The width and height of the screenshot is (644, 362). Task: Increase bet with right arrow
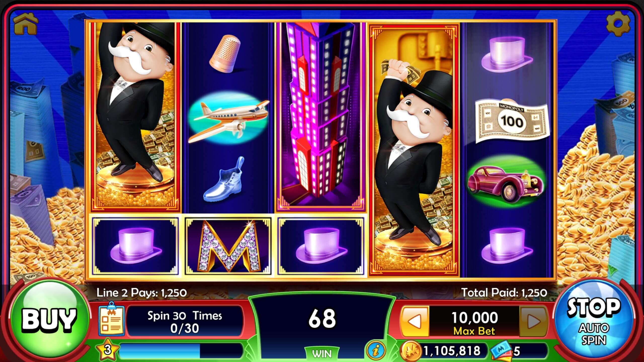click(x=533, y=321)
